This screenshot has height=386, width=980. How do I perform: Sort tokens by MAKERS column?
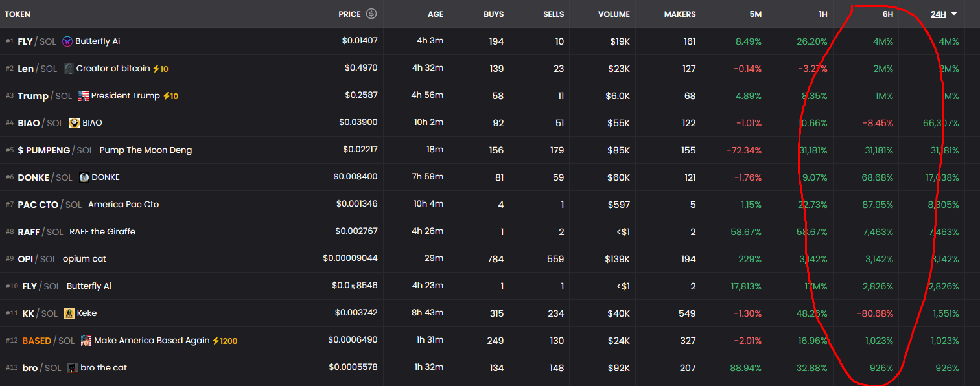(680, 14)
